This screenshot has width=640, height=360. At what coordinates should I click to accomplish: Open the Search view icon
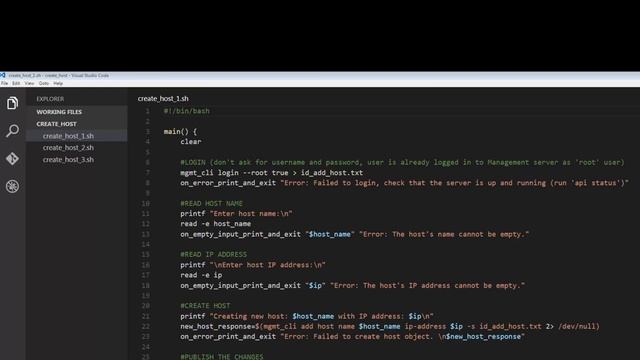click(12, 131)
